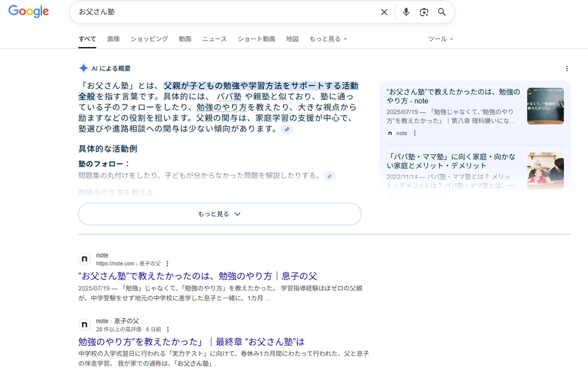588x376 pixels.
Task: Switch to the ショッピング tab
Action: tap(149, 39)
